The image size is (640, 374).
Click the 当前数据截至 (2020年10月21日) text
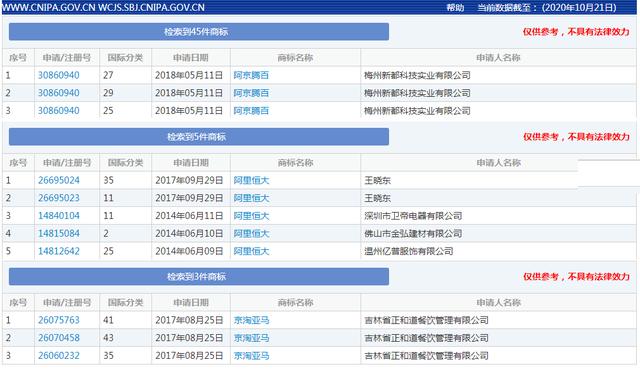(x=547, y=7)
